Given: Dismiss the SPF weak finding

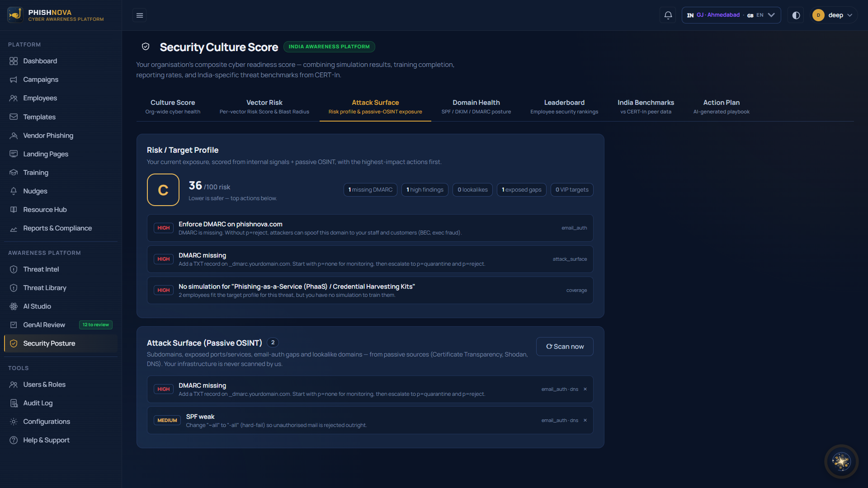Looking at the screenshot, I should click(x=585, y=420).
